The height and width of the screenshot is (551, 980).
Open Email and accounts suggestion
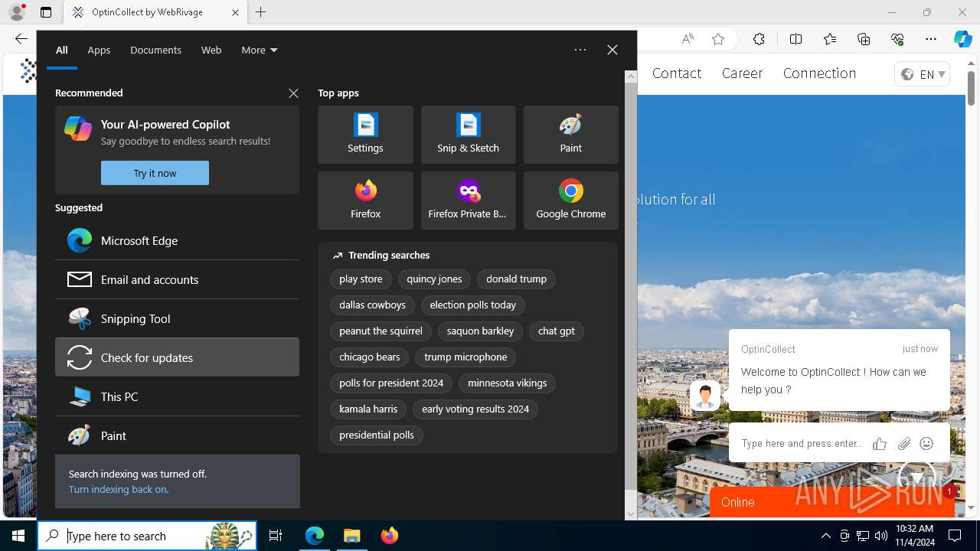(177, 279)
